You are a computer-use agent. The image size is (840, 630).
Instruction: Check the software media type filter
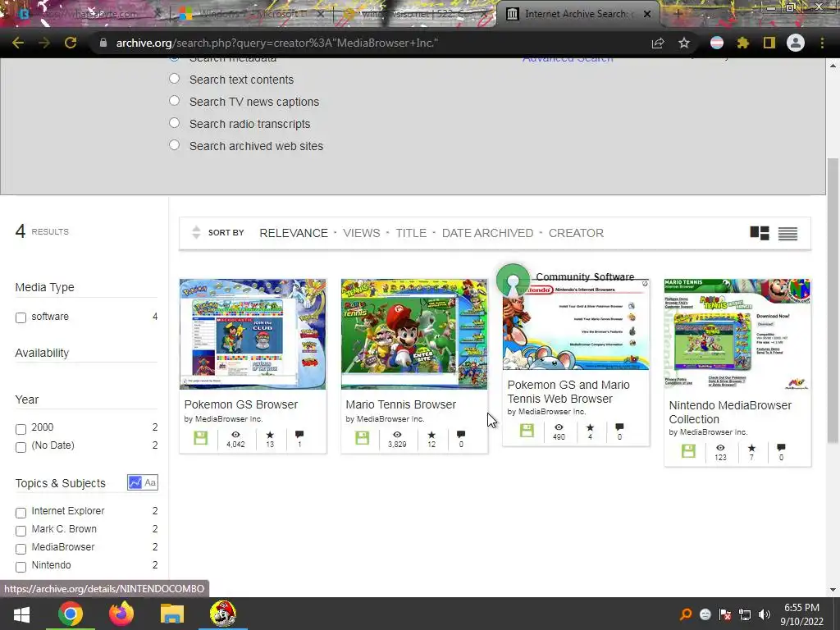(x=21, y=317)
